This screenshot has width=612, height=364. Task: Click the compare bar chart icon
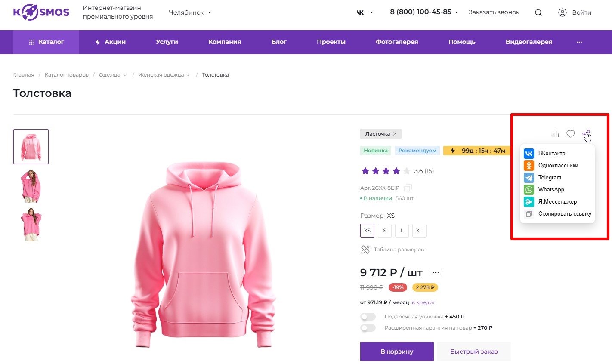pos(555,134)
